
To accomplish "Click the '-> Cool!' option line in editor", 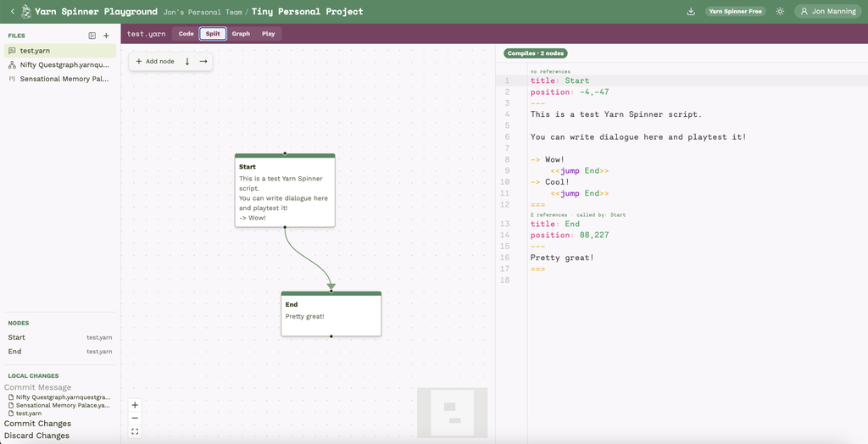I will click(x=549, y=181).
